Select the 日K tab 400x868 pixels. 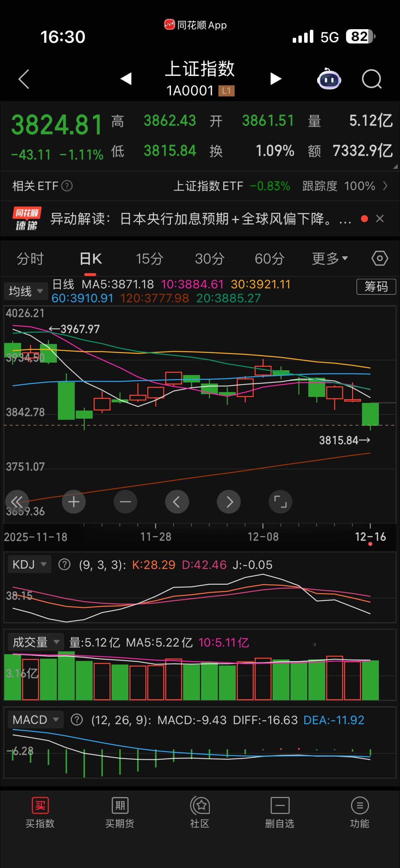click(90, 259)
